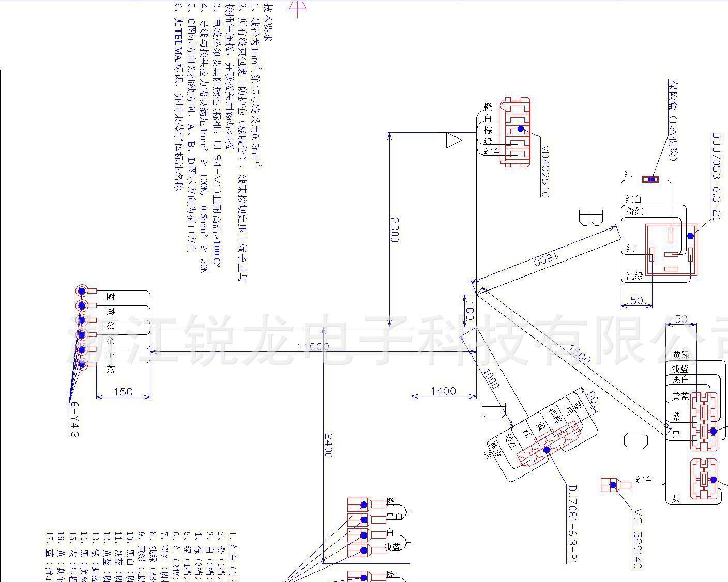Image resolution: width=728 pixels, height=582 pixels.
Task: Click the pink symbol at the top edge
Action: 298,8
